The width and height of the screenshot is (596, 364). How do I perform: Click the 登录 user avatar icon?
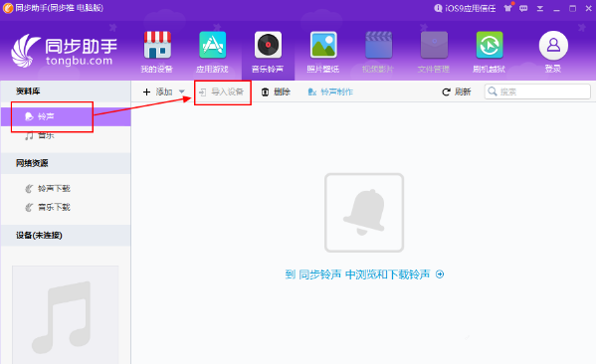coord(553,46)
